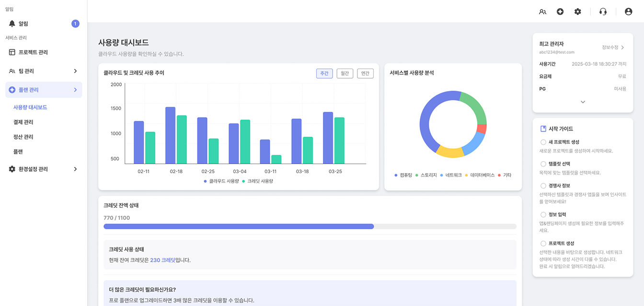Viewport: 644px width, 306px height.
Task: Click the bell icon next to 알림
Action: pyautogui.click(x=12, y=24)
